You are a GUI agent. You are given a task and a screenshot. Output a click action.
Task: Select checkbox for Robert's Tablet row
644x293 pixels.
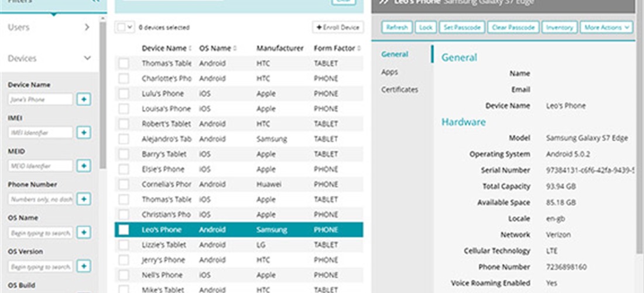point(124,124)
